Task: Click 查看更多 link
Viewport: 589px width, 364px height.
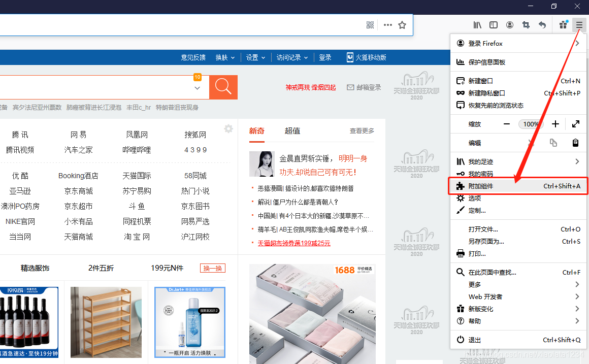Action: tap(362, 130)
